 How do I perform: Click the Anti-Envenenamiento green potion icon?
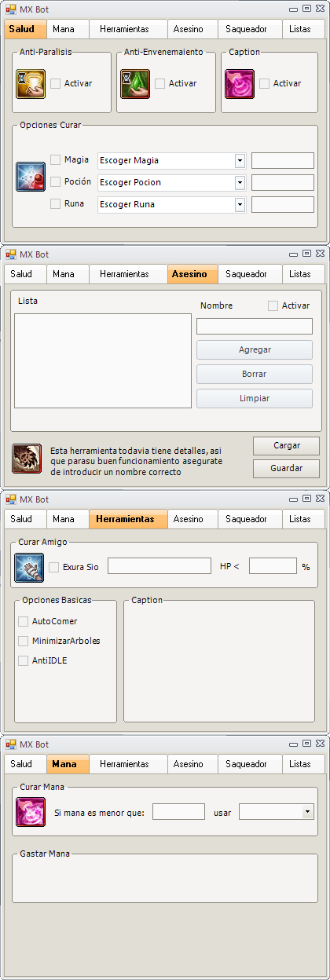coord(135,83)
